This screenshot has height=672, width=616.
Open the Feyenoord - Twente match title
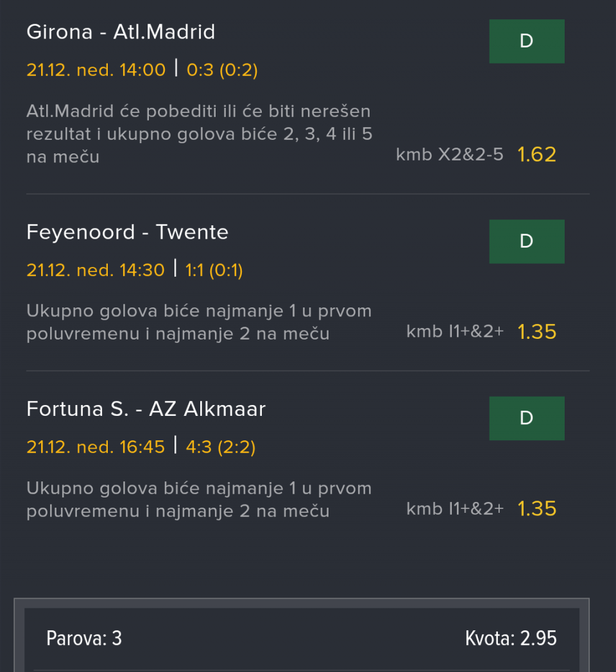(x=127, y=232)
